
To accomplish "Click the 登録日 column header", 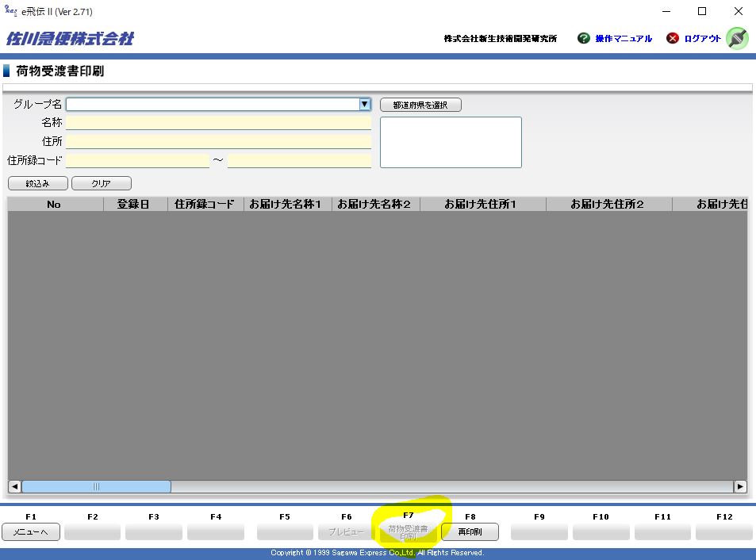I will pos(135,204).
